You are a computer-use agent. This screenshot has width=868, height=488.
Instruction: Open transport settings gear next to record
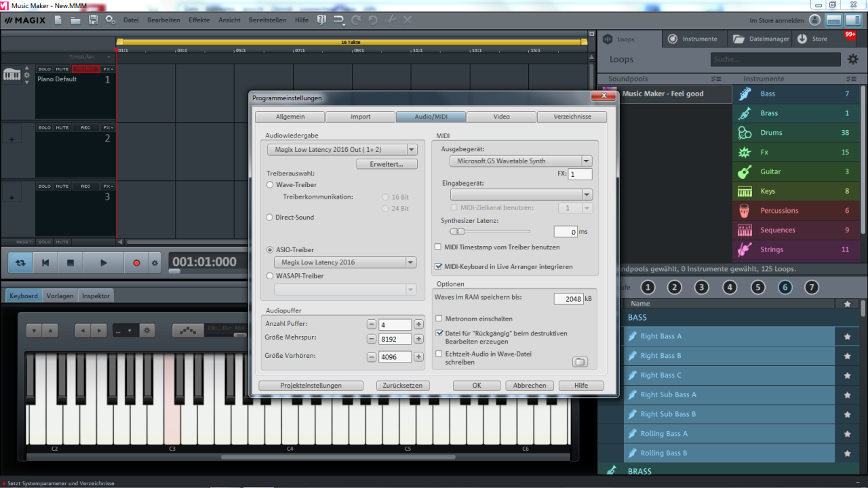pos(155,263)
